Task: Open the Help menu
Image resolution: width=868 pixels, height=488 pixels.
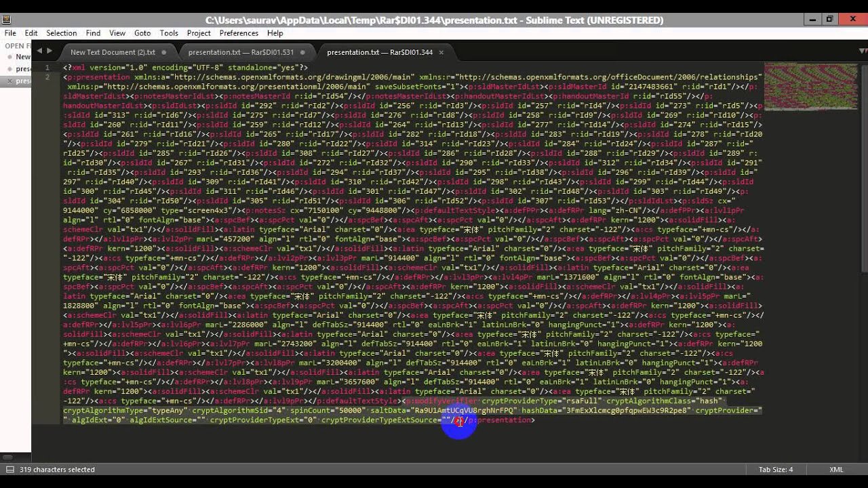Action: (275, 33)
